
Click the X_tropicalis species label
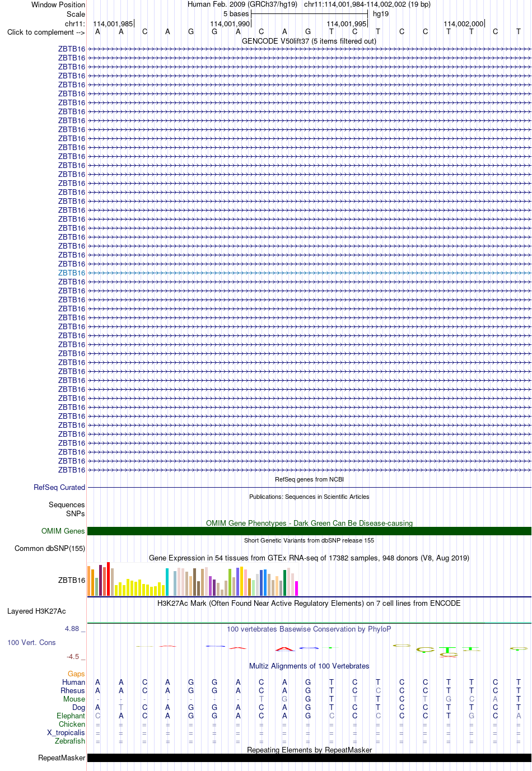click(66, 732)
